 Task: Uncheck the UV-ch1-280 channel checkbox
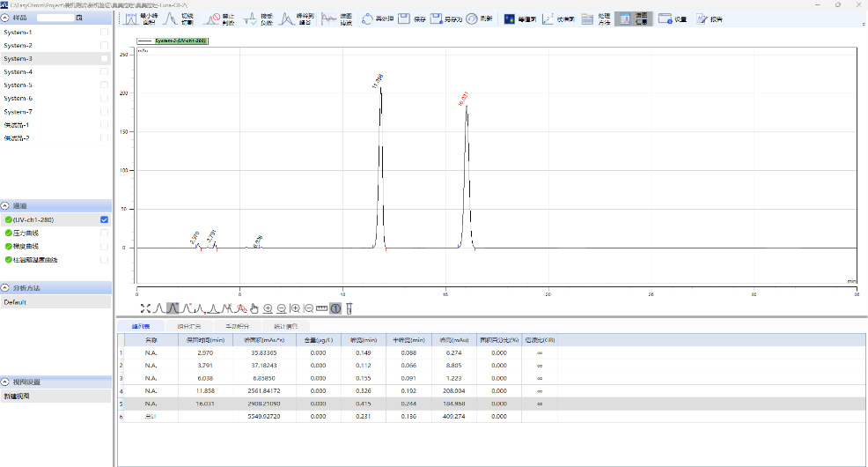(x=105, y=219)
